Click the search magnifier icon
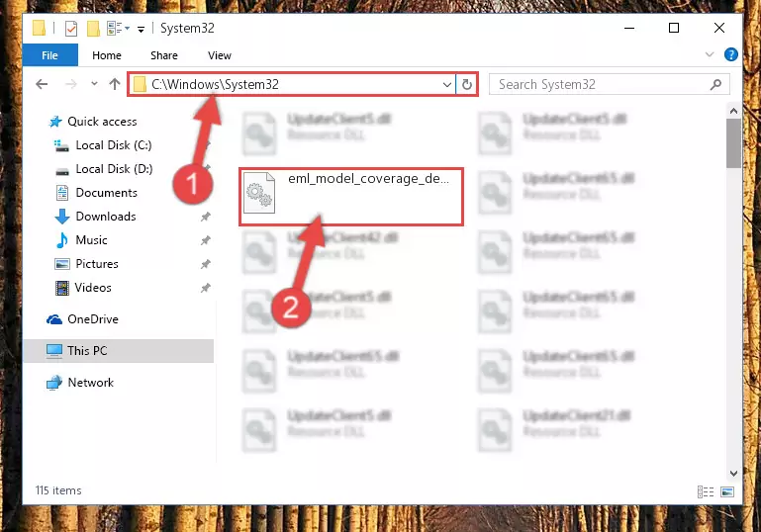The width and height of the screenshot is (761, 532). click(x=715, y=85)
